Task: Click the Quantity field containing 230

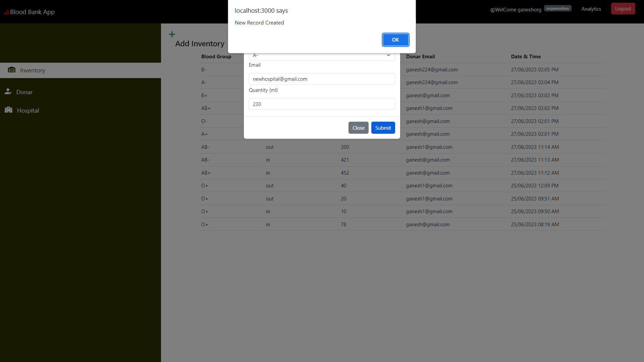Action: 321,104
